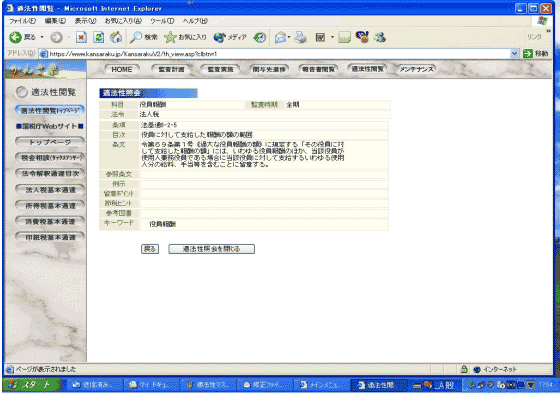560x396 pixels.
Task: Open the 監査計画 navigation tab
Action: point(171,69)
